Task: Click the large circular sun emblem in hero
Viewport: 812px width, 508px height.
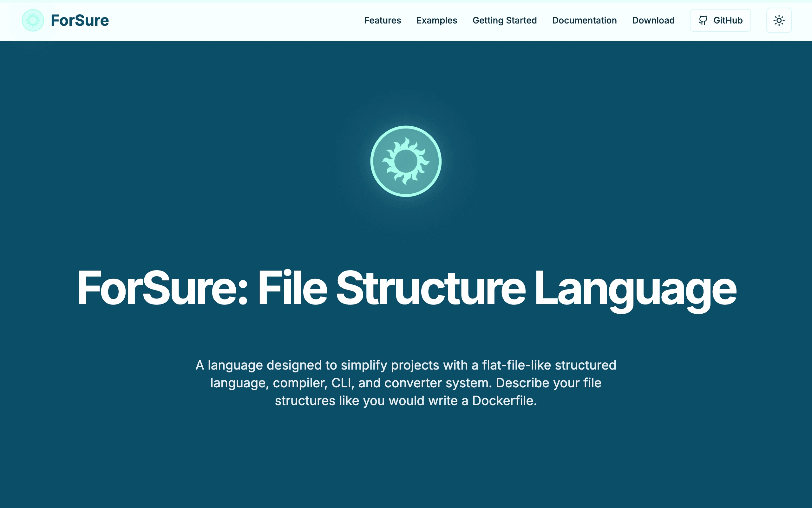Action: (x=406, y=161)
